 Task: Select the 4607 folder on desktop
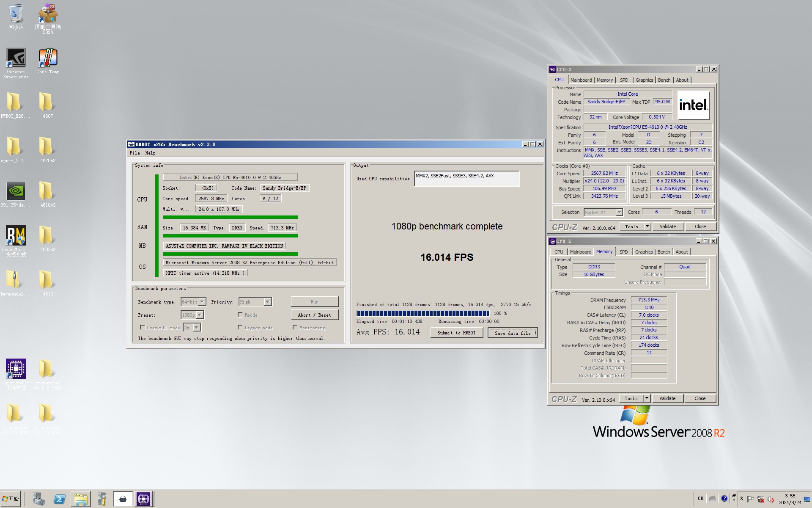(48, 105)
